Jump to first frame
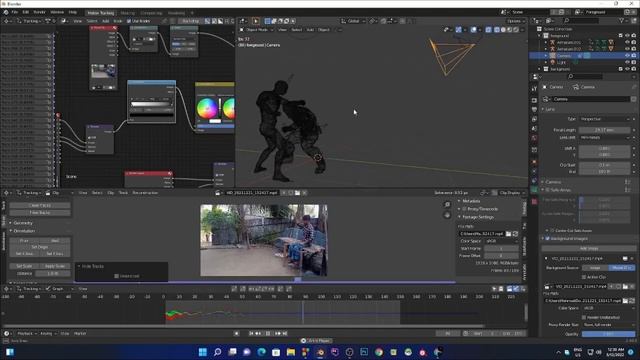This screenshot has width=640, height=360. (x=251, y=333)
